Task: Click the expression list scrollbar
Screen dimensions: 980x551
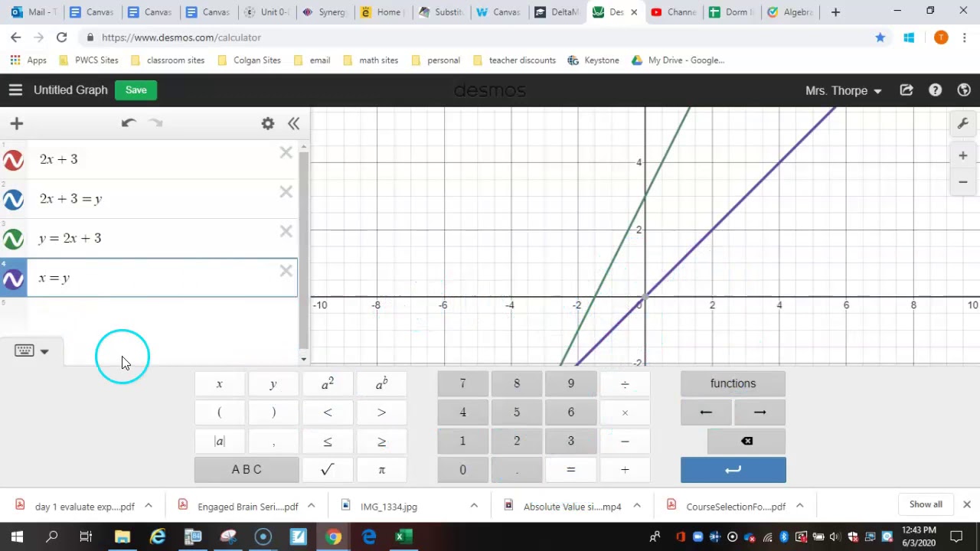Action: tap(304, 249)
